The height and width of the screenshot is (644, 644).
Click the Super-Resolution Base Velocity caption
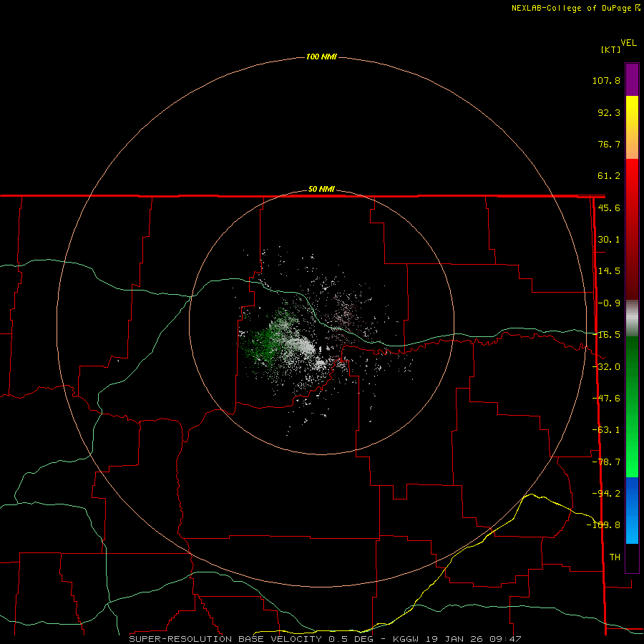(325, 639)
